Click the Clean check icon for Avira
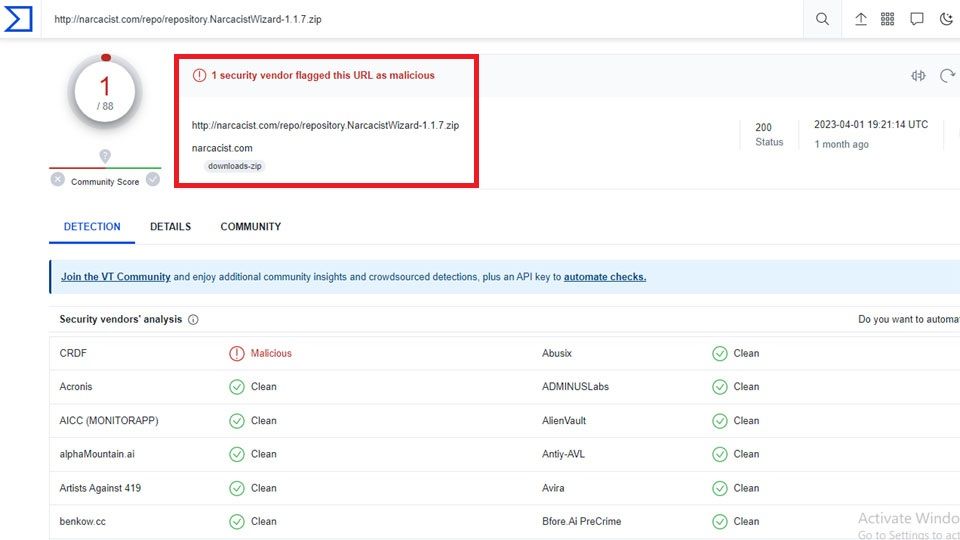 click(719, 488)
